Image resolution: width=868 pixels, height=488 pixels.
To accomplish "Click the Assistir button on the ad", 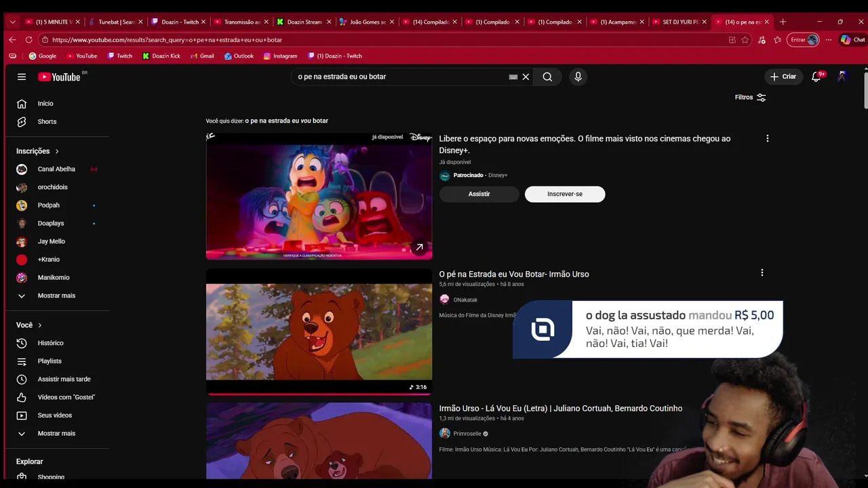I will click(479, 194).
